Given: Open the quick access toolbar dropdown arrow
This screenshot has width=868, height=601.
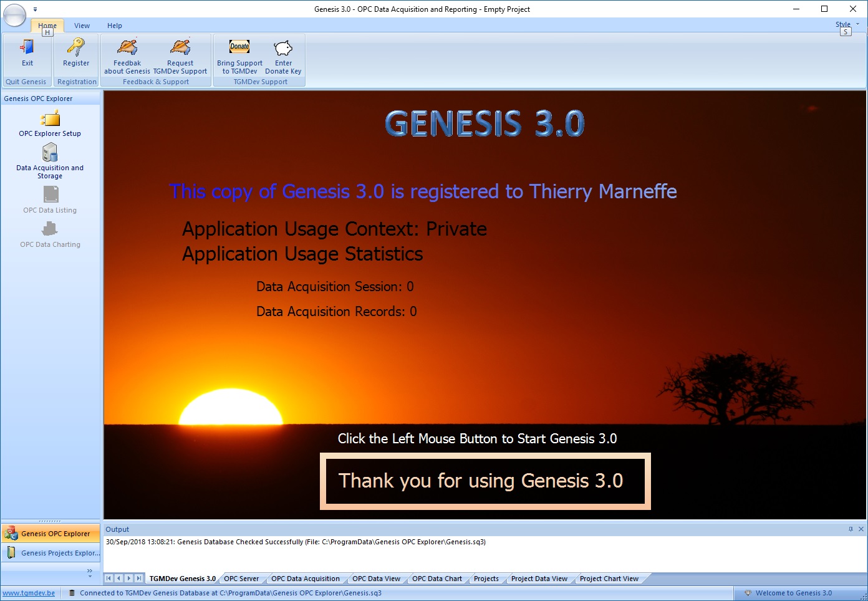Looking at the screenshot, I should click(x=35, y=9).
